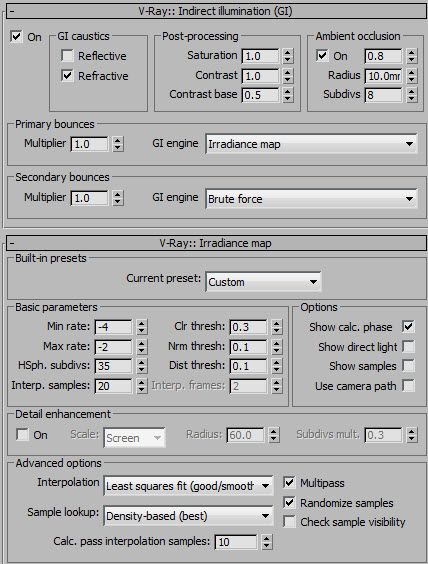Screen dimensions: 428x564
Task: Toggle the GI On checkbox
Action: [16, 36]
